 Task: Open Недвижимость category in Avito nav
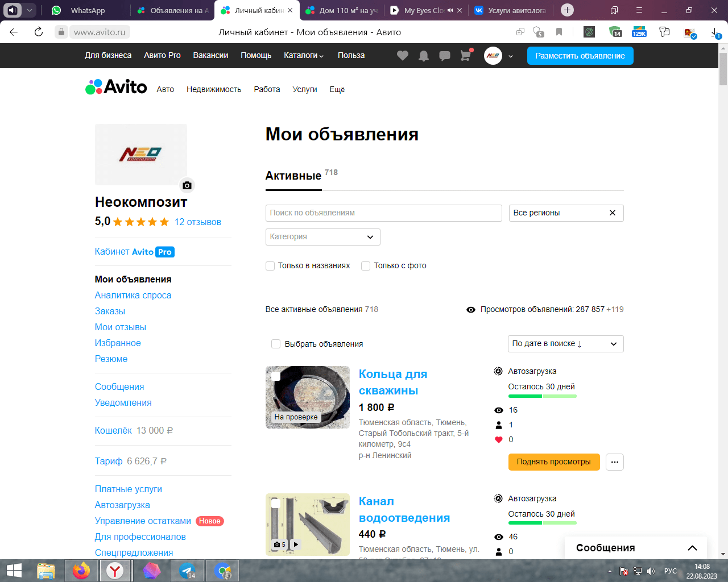(x=214, y=89)
